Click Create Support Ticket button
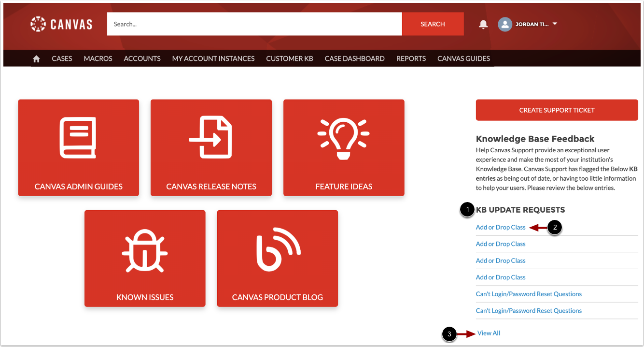The image size is (644, 347). click(557, 110)
